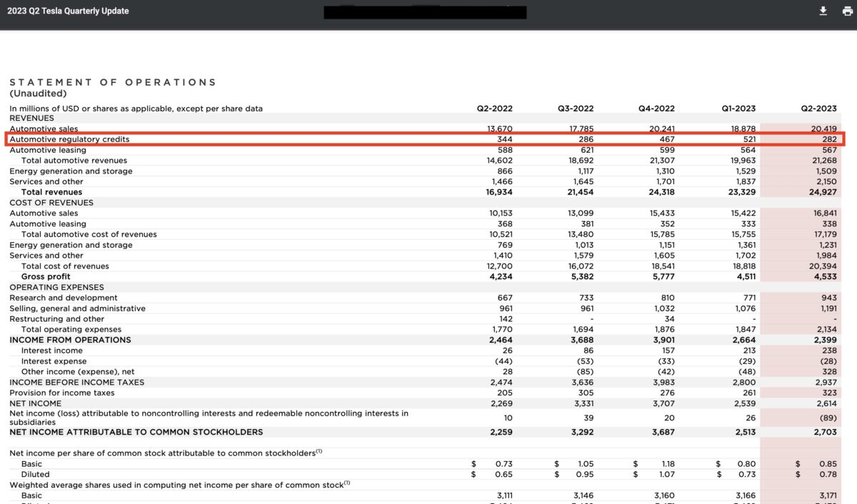Click the Net income value 3,331

click(x=582, y=403)
